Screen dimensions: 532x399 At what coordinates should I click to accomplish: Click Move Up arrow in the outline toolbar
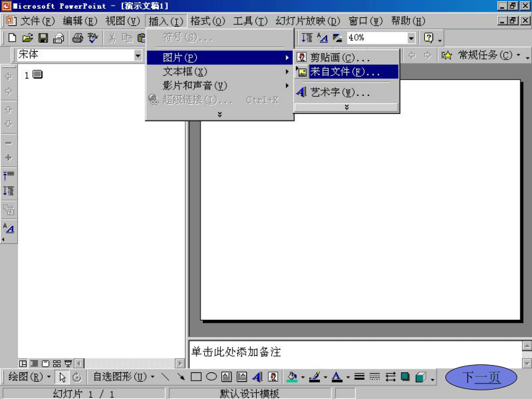click(9, 109)
